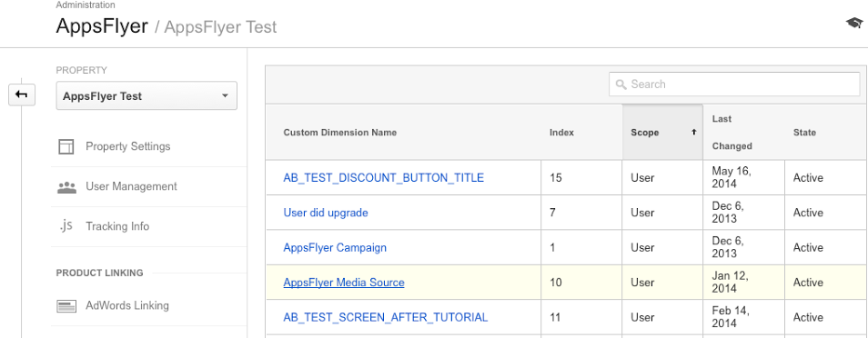Viewport: 868px width, 338px height.
Task: Sort by Custom Dimension Name header
Action: tap(340, 133)
